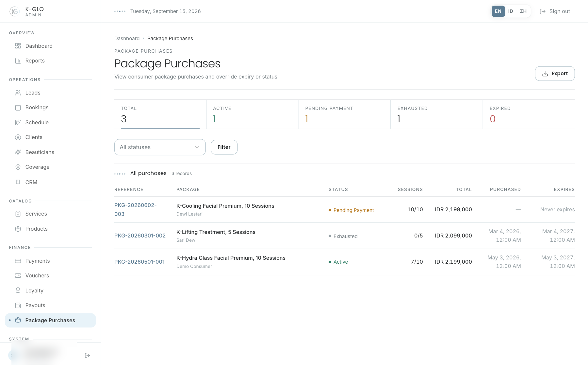
Task: Click the 7/10 sessions value
Action: pos(417,262)
